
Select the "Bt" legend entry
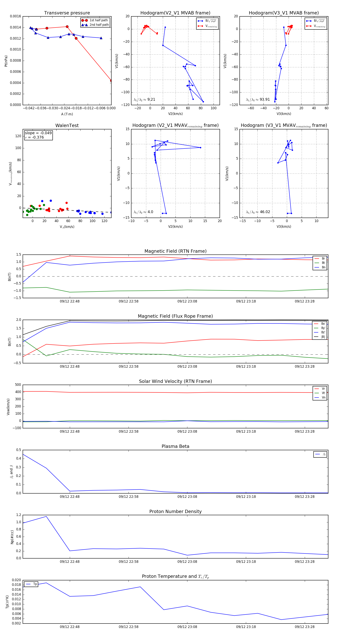click(x=320, y=263)
